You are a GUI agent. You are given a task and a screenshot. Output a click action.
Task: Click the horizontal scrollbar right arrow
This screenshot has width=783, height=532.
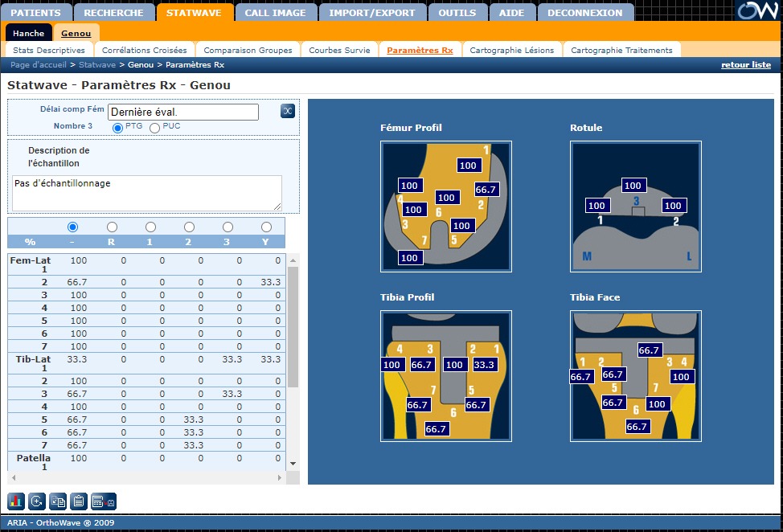[280, 477]
